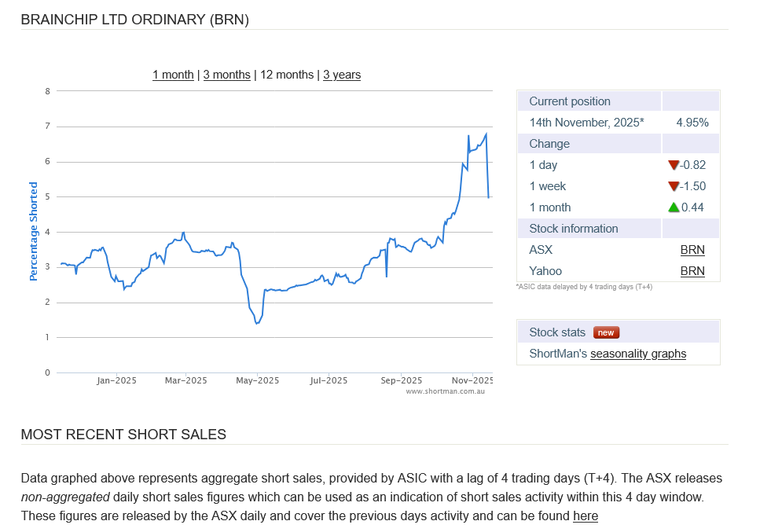
Task: Follow the 'here' link for ASX figures
Action: point(586,516)
